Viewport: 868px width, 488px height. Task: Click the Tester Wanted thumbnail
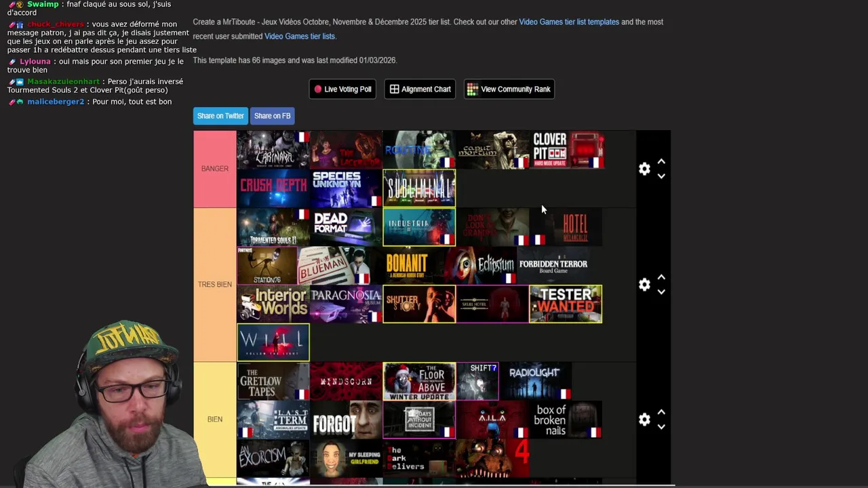click(566, 304)
